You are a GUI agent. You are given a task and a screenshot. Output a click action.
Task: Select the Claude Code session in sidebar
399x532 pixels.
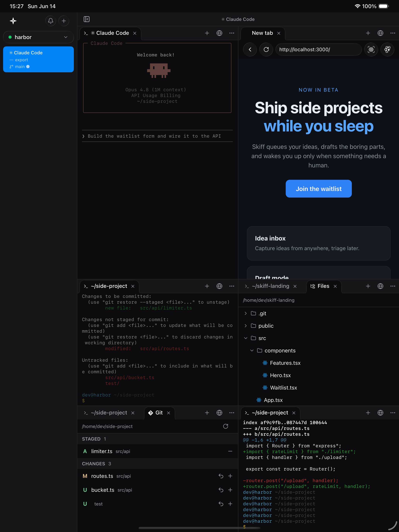38,59
